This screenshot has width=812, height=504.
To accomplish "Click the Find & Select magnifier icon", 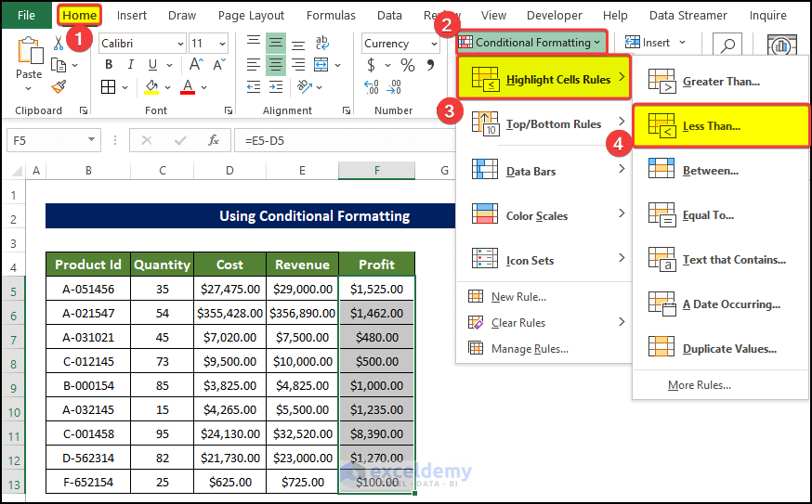I will coord(727,45).
